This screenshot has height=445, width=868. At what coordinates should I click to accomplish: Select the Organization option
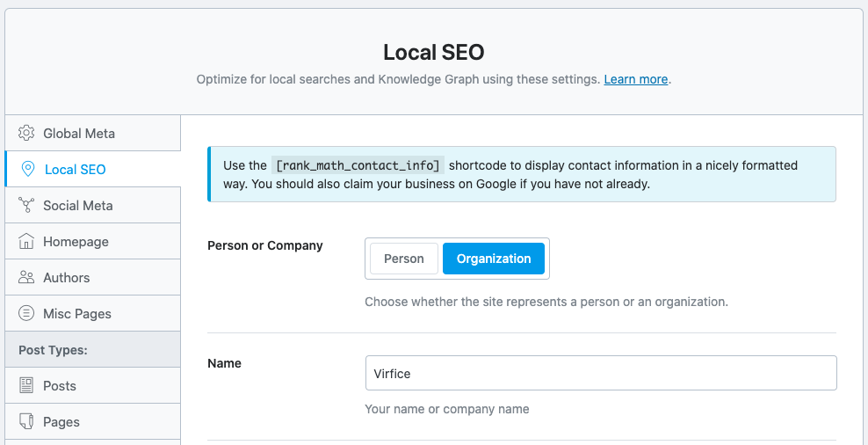pyautogui.click(x=494, y=259)
